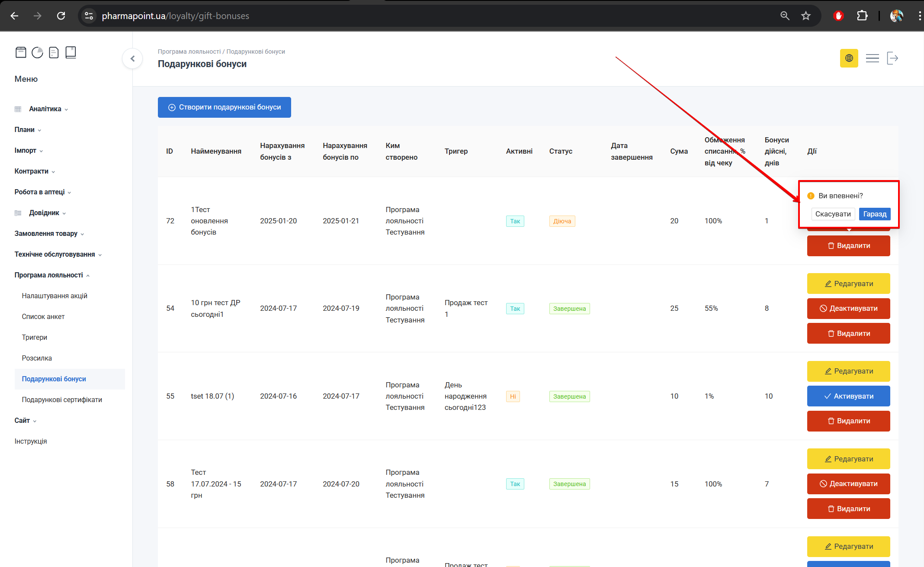Expand Замовлення товару menu
This screenshot has width=924, height=567.
49,234
